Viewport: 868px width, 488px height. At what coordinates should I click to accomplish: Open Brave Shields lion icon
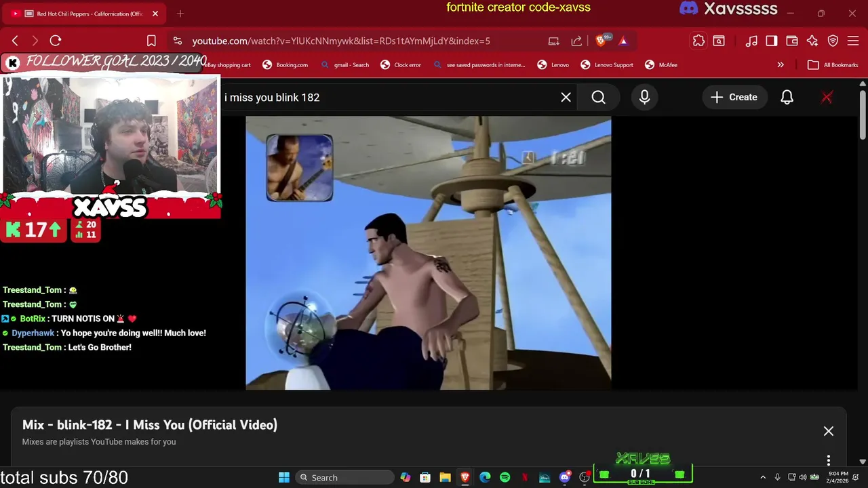[x=601, y=41]
